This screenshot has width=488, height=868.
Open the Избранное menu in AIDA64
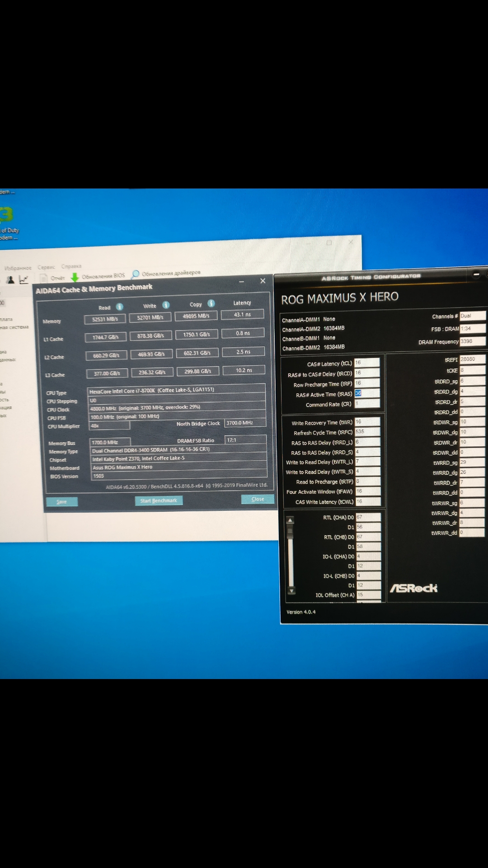(x=18, y=268)
